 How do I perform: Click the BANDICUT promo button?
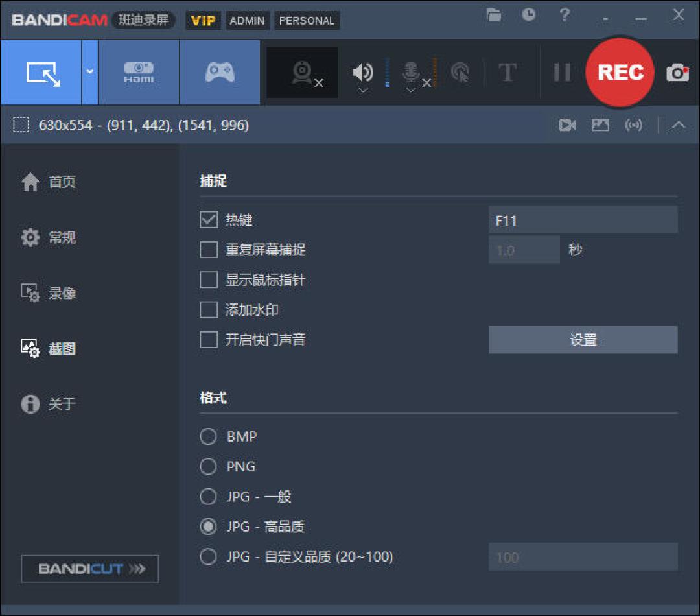pos(89,569)
